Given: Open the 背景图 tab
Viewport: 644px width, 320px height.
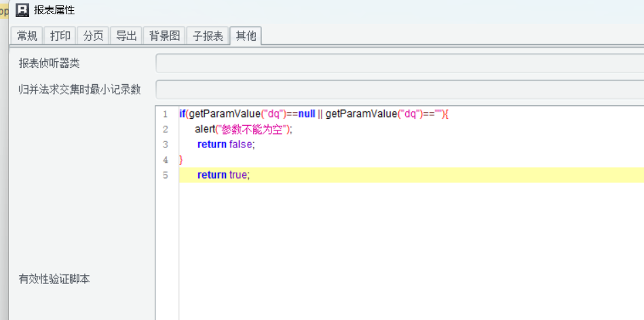Looking at the screenshot, I should [164, 36].
